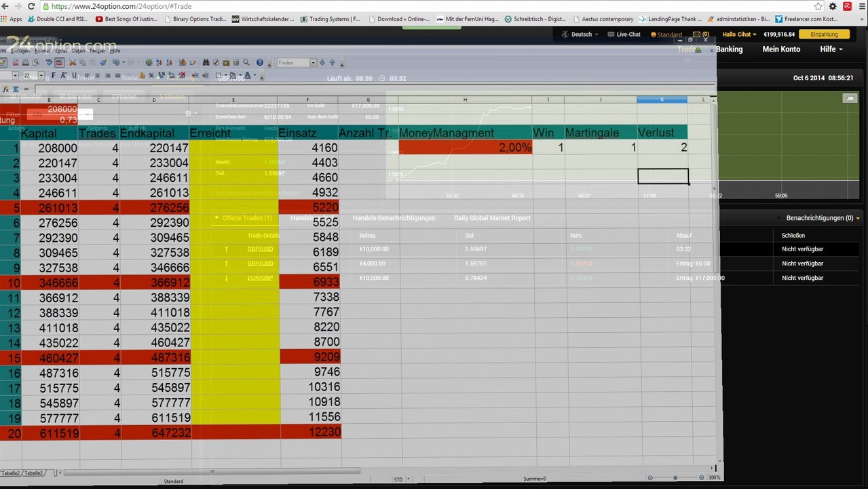Open the font size 22 dropdown
The width and height of the screenshot is (868, 489).
point(41,75)
